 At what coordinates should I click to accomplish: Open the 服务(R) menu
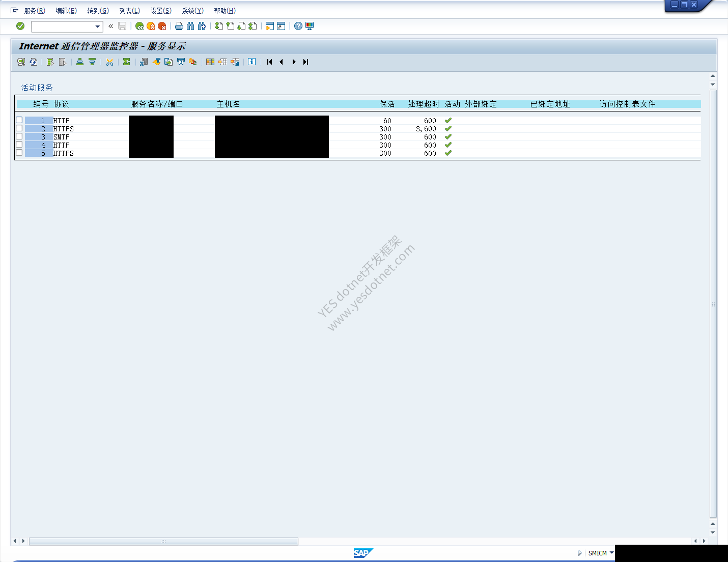(x=35, y=11)
